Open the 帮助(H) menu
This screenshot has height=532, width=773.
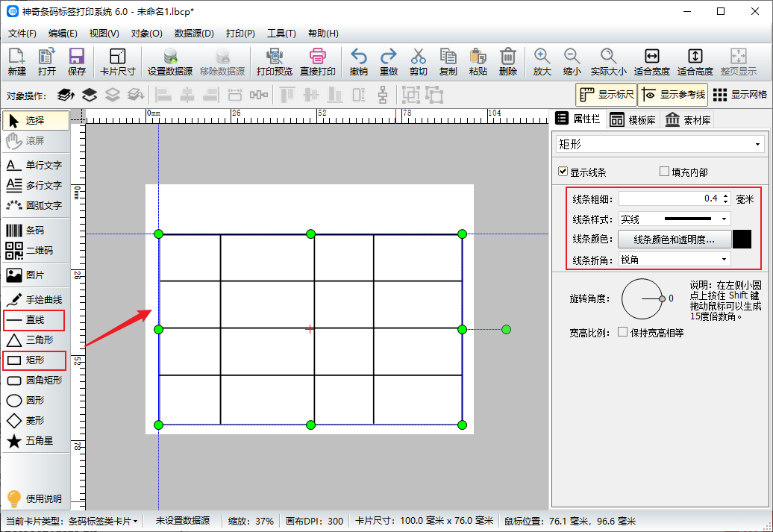(323, 34)
